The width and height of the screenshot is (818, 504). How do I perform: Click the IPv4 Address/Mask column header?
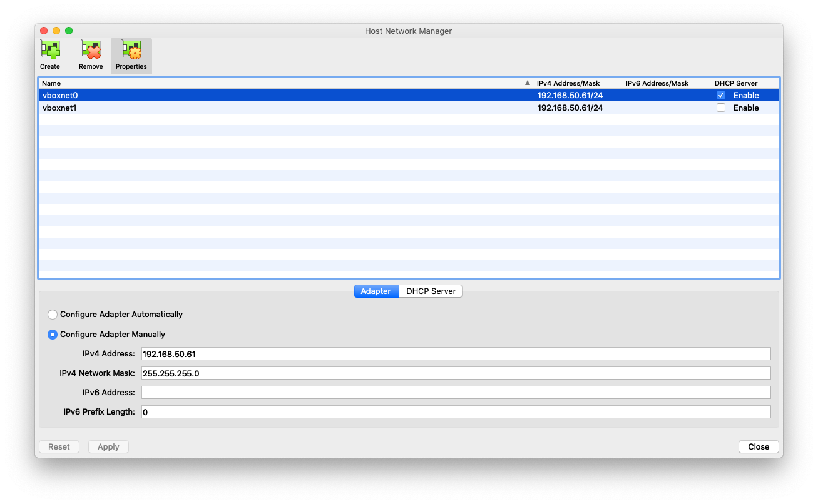coord(578,83)
